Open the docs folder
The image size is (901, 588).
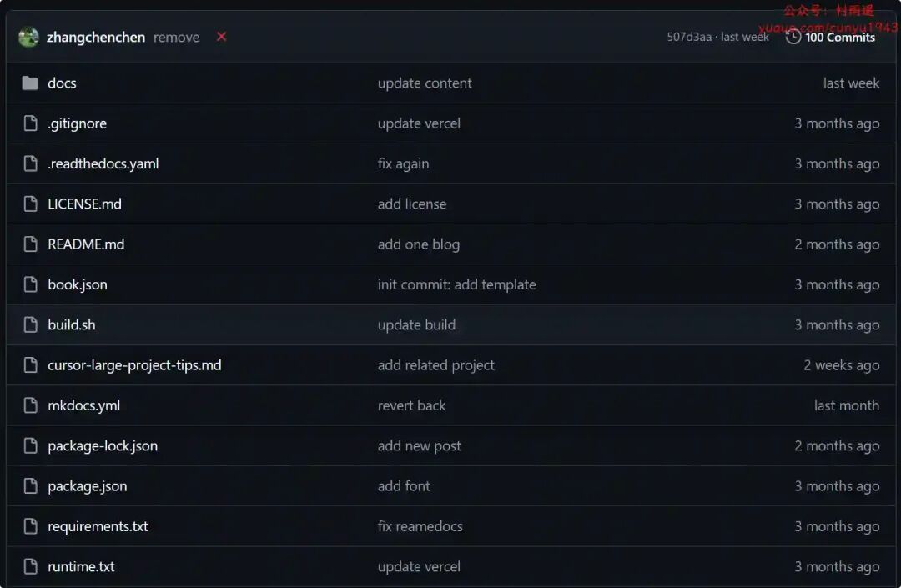(x=62, y=83)
